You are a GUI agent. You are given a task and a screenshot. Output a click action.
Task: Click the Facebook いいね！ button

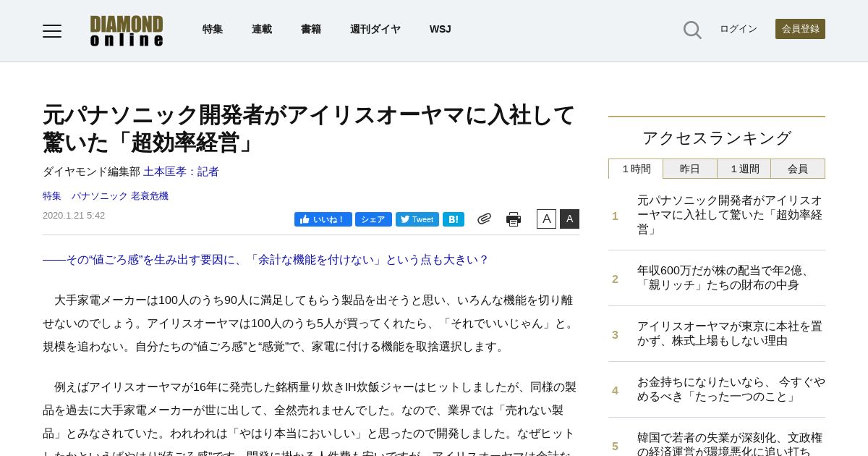tap(323, 219)
